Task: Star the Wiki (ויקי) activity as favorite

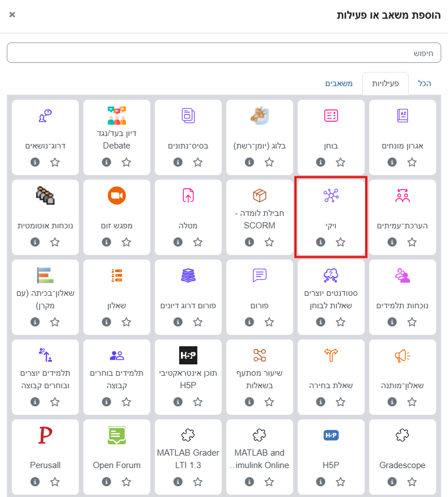Action: [341, 242]
